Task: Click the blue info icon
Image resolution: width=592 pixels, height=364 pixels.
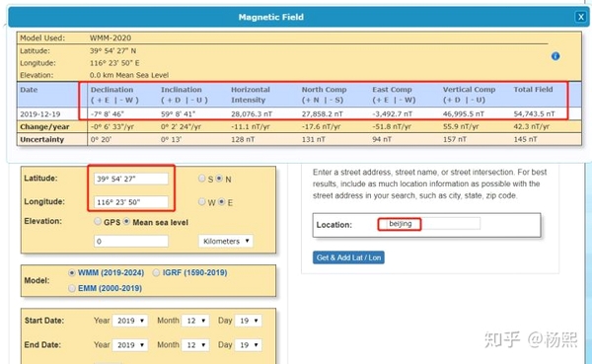Action: (555, 56)
